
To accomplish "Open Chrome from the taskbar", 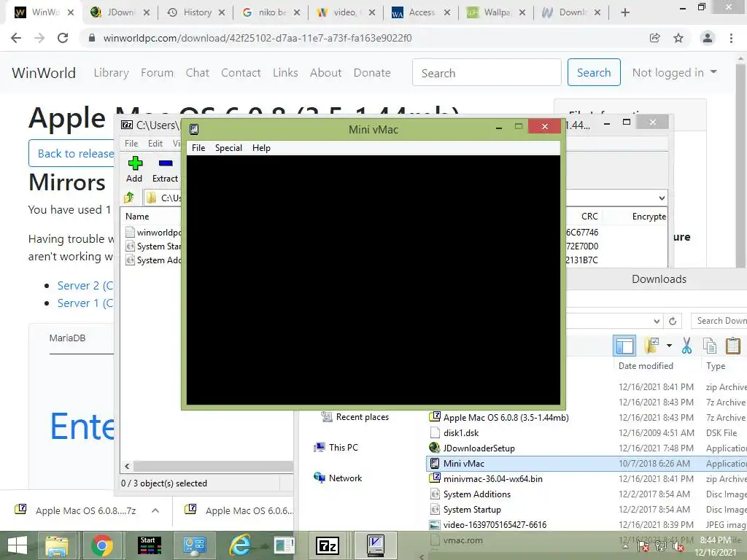I will click(102, 545).
